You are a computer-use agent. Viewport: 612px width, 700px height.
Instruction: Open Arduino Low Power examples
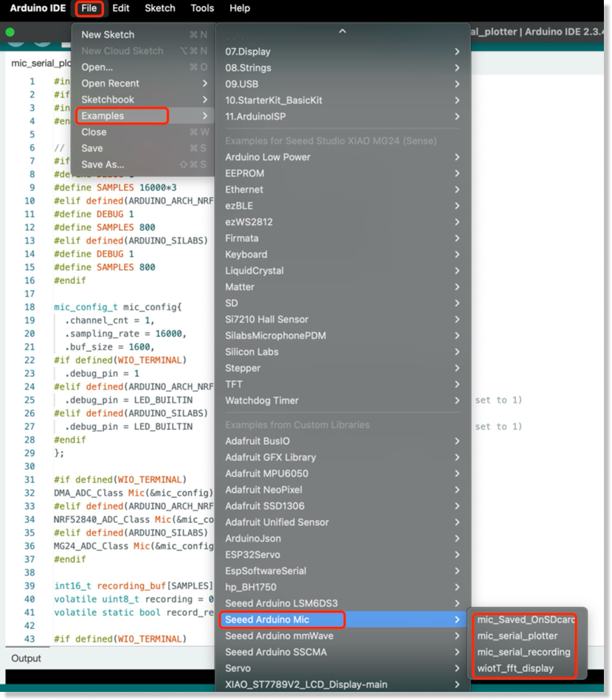point(342,156)
